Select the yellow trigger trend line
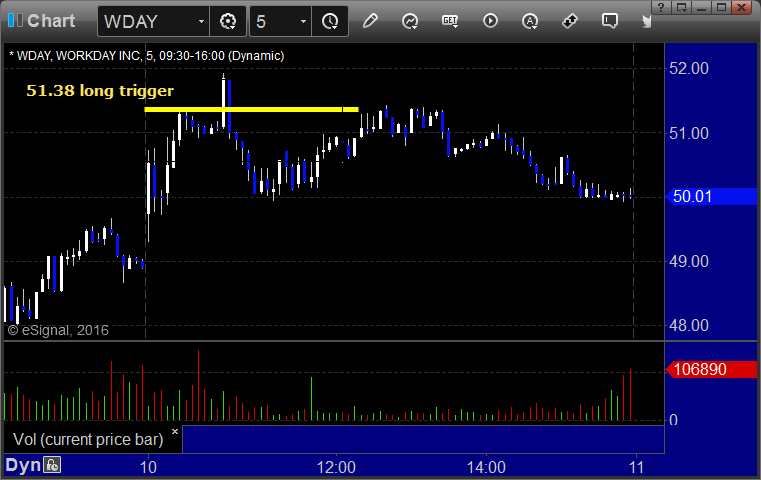Viewport: 761px width, 480px height. tap(251, 110)
